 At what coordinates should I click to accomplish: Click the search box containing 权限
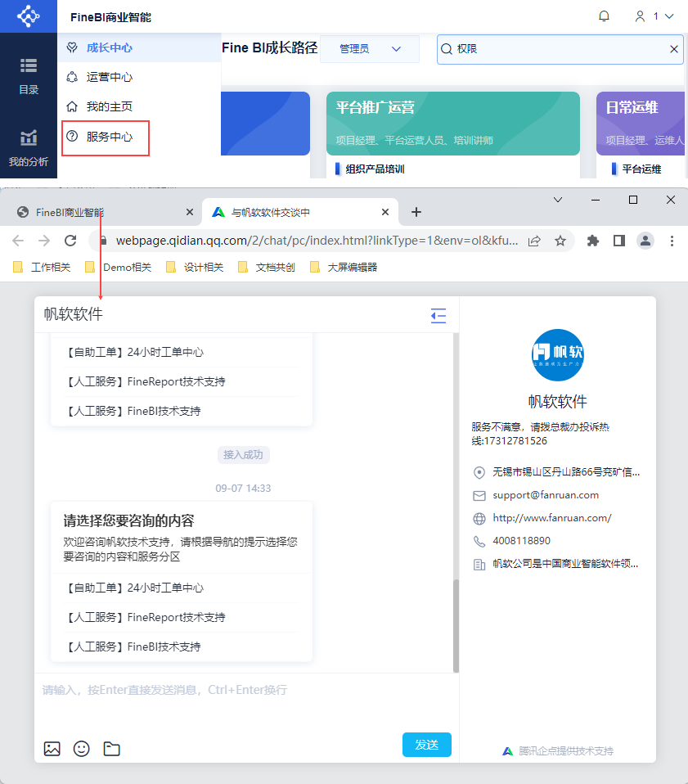(x=560, y=49)
